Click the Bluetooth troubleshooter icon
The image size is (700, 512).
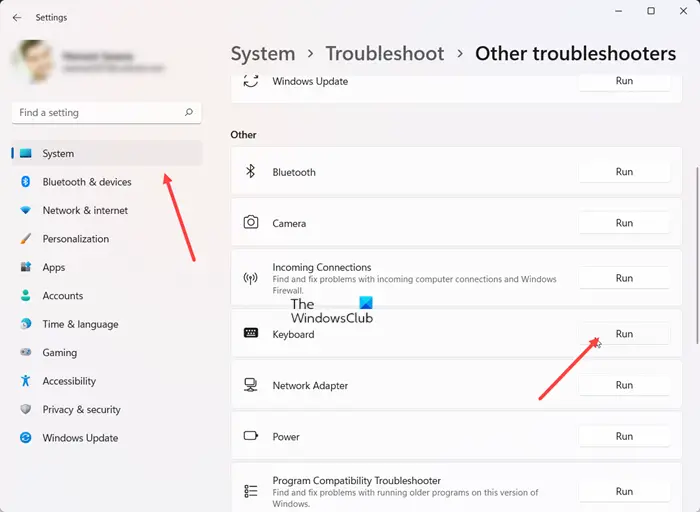tap(250, 171)
